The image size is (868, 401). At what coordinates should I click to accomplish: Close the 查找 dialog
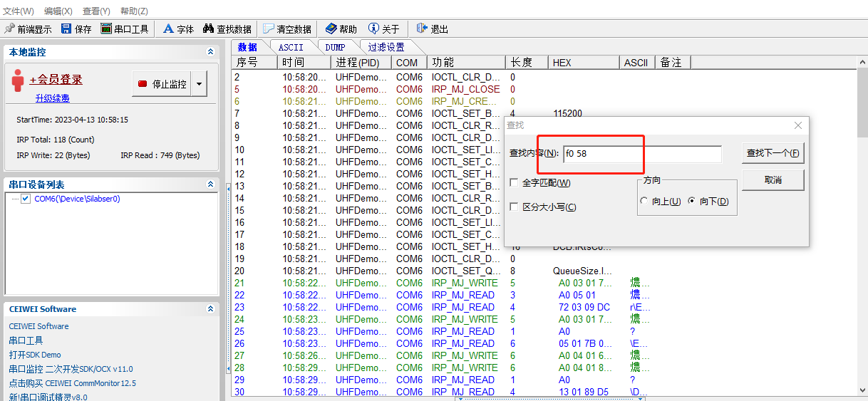[x=798, y=125]
